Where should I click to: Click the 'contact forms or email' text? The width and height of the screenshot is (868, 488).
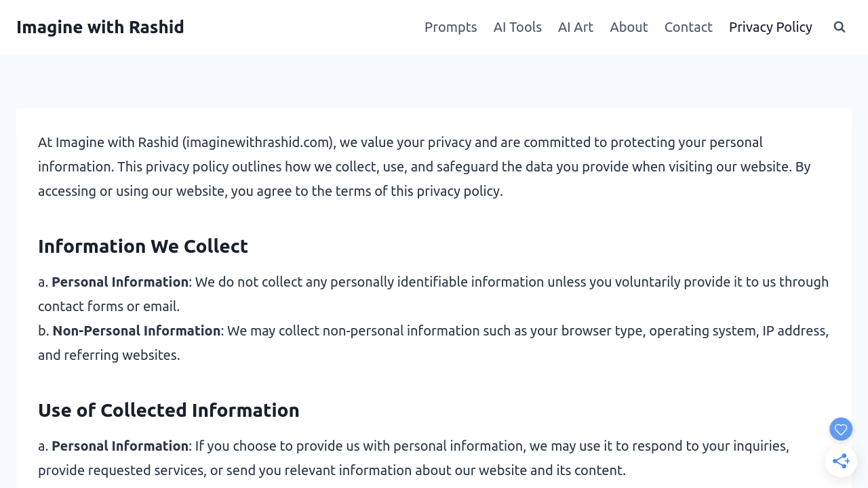(x=108, y=306)
